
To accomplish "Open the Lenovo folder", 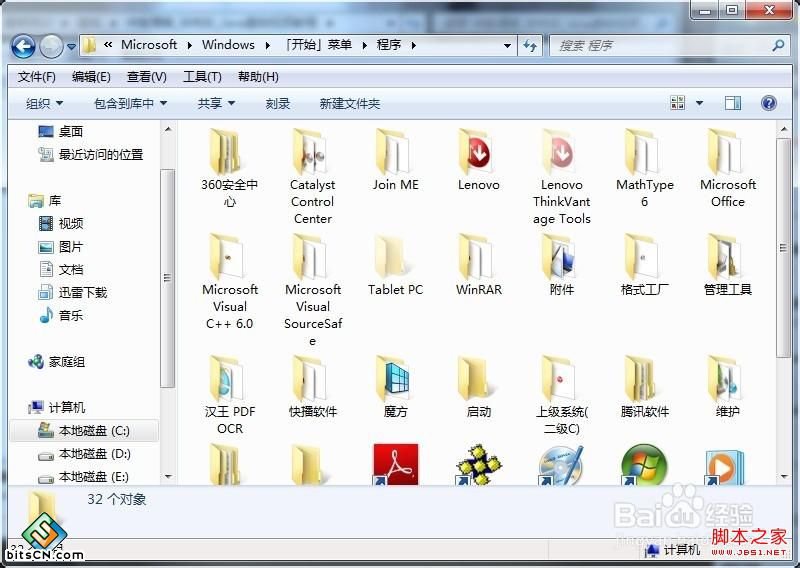I will pos(478,160).
